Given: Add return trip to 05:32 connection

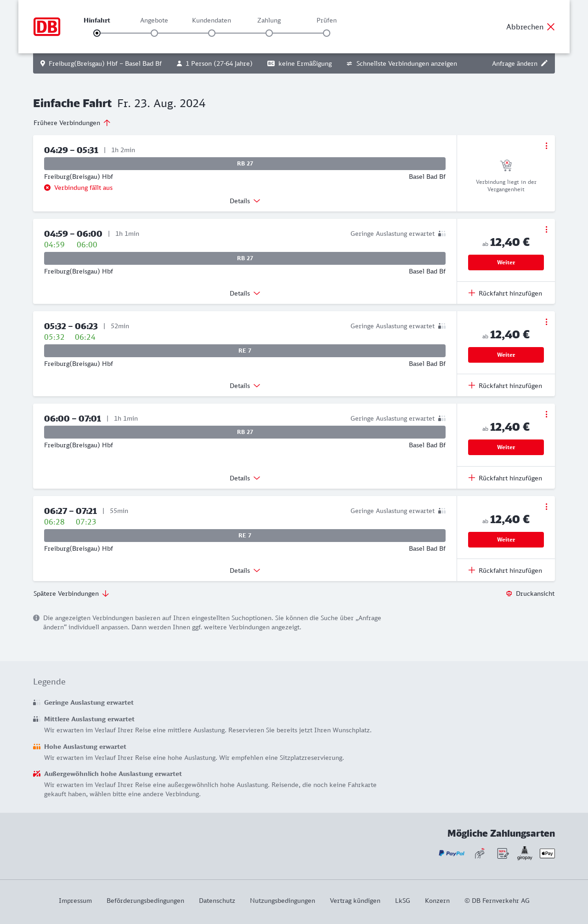Looking at the screenshot, I should (505, 386).
